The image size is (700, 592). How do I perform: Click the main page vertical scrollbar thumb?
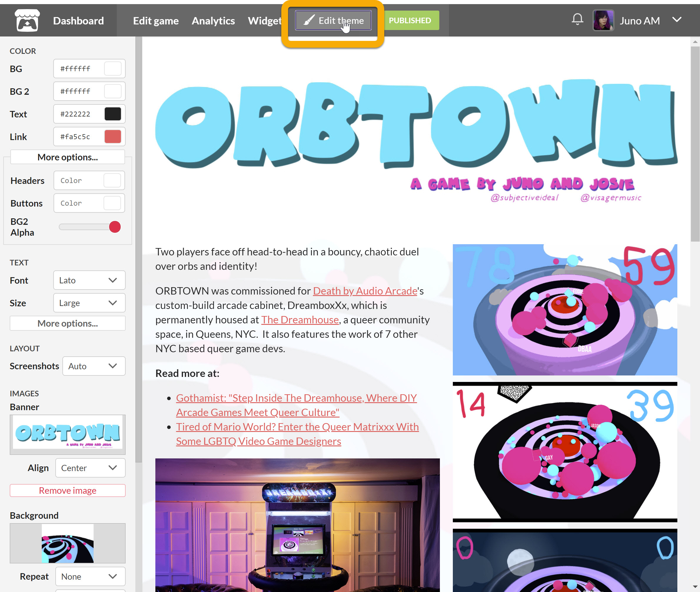(695, 144)
